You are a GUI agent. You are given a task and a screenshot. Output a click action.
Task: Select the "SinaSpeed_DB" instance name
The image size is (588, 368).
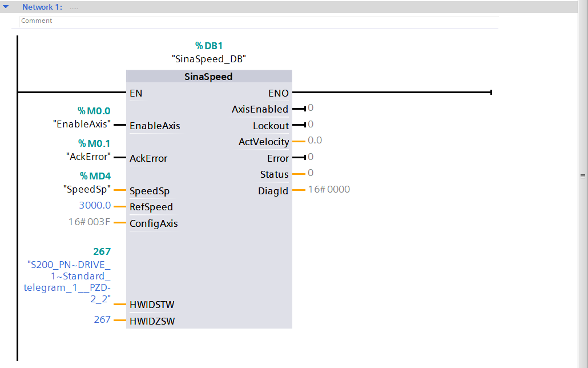[x=209, y=59]
